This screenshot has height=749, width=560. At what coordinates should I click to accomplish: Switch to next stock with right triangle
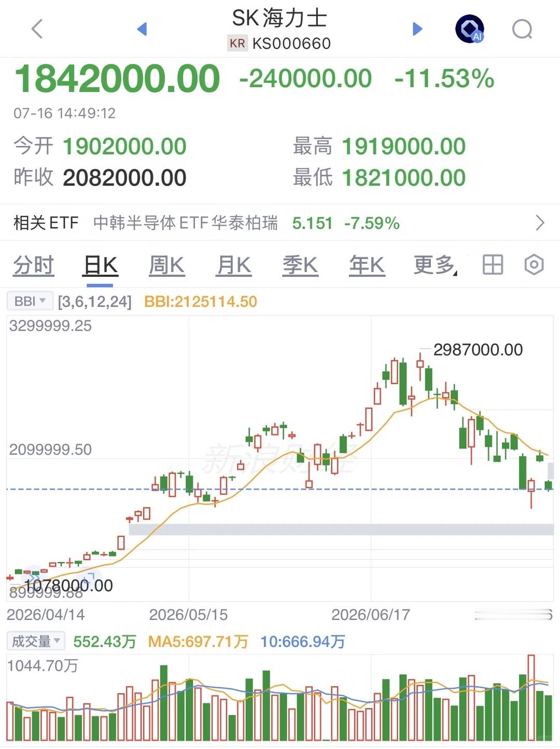tap(417, 29)
